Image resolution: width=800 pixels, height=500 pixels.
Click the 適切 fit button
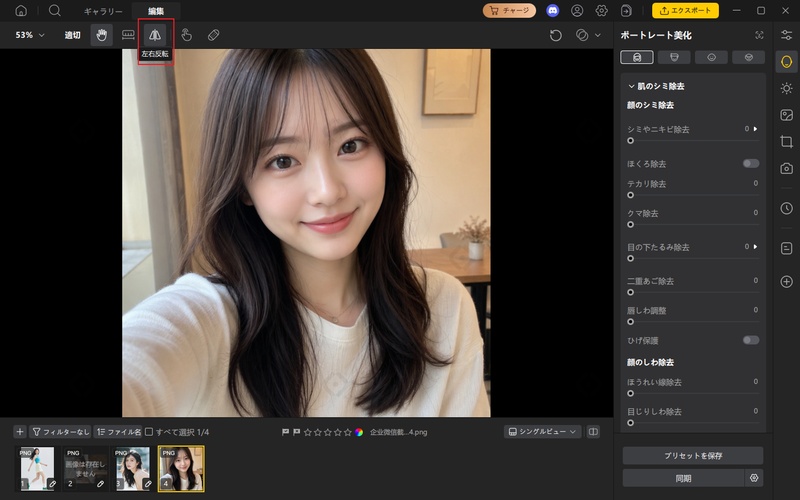[72, 35]
